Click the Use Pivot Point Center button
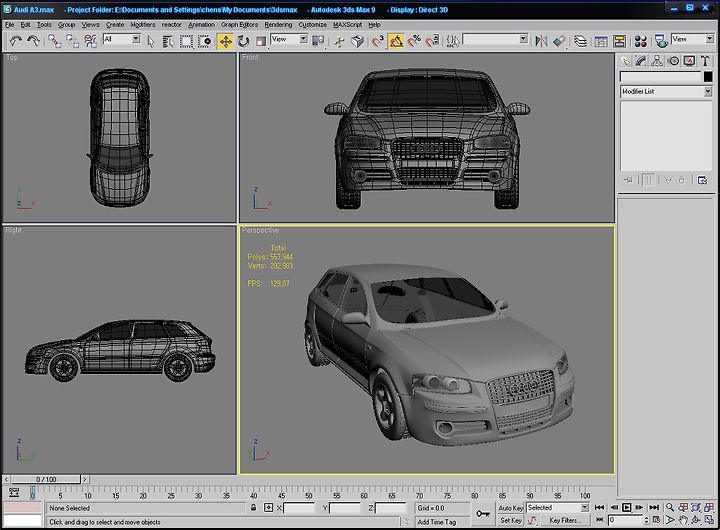This screenshot has width=720, height=530. pyautogui.click(x=318, y=42)
